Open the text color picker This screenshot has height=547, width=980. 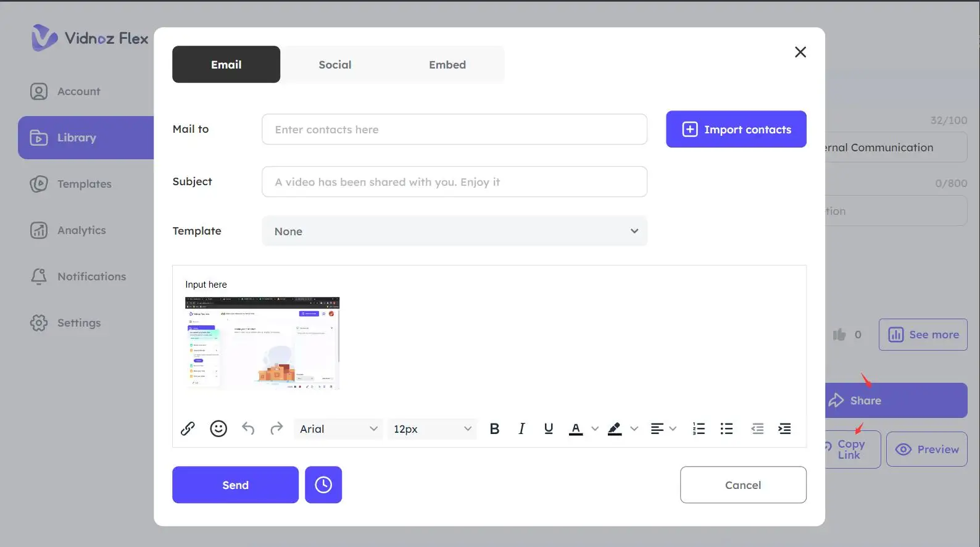point(576,428)
